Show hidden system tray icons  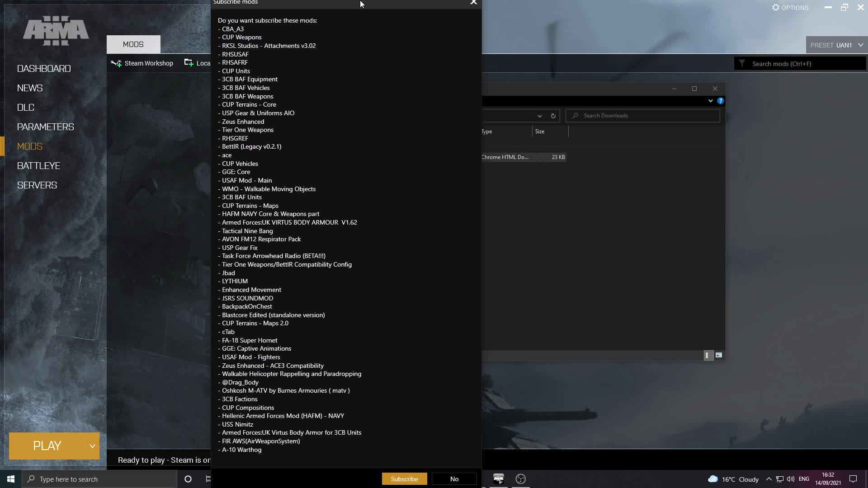(x=769, y=479)
